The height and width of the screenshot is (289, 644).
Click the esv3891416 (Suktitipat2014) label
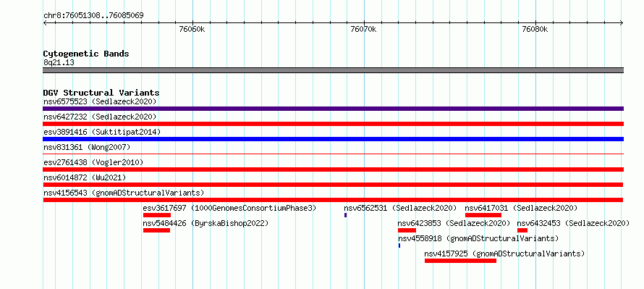pyautogui.click(x=102, y=132)
